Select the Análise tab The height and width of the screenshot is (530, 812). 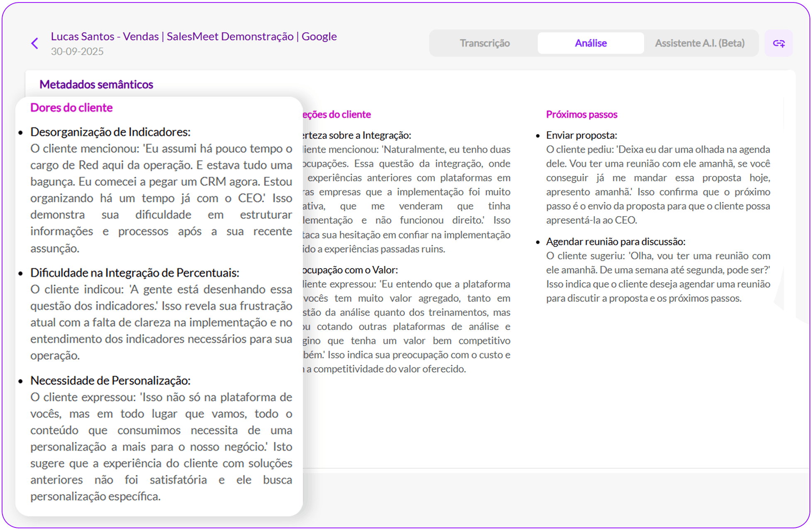click(590, 43)
